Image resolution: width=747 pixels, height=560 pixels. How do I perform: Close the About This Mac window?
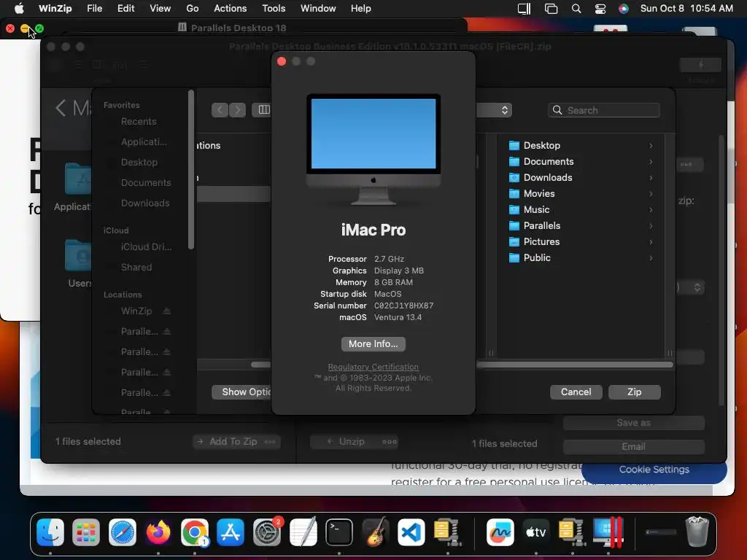(x=282, y=61)
